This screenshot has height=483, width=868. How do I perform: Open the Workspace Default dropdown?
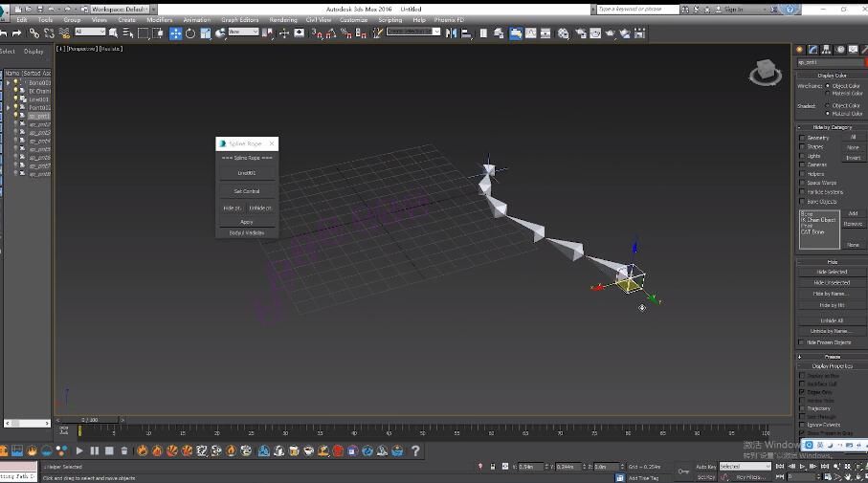tap(119, 10)
